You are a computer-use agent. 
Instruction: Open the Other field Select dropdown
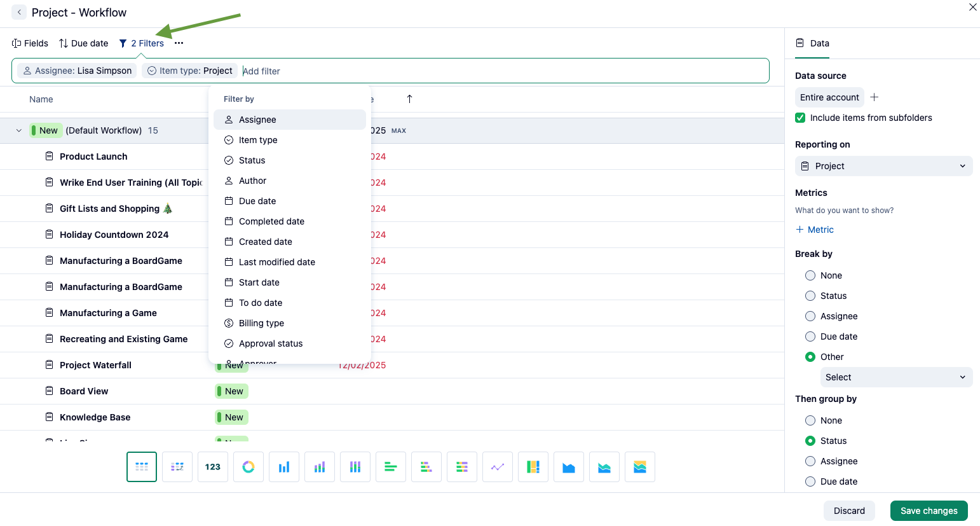896,377
